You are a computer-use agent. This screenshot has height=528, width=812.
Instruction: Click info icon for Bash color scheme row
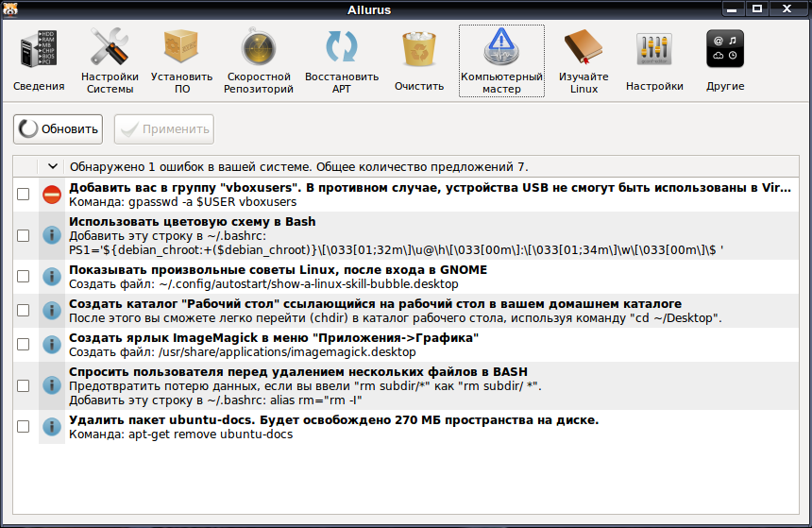(52, 235)
